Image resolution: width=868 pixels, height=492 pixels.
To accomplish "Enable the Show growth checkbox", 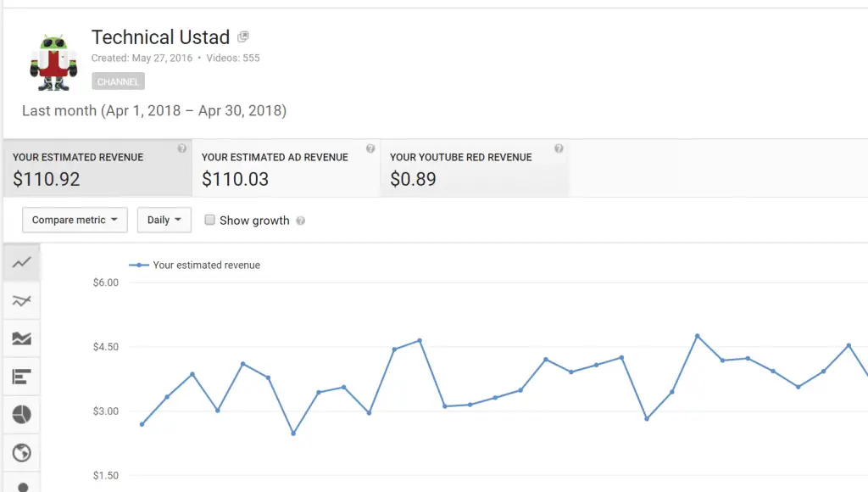I will 210,220.
